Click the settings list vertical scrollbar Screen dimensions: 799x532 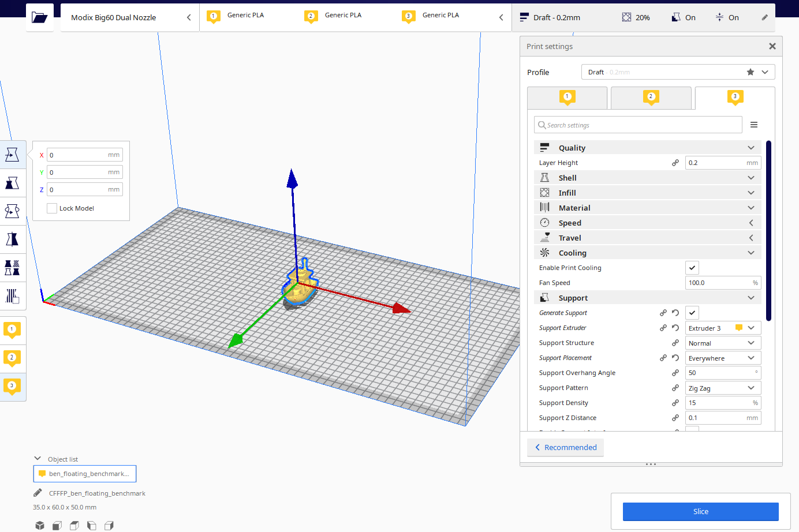click(768, 230)
